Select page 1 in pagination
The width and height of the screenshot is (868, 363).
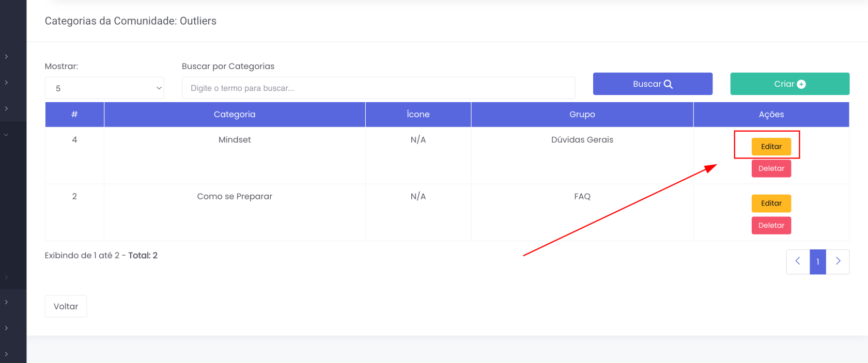point(817,262)
